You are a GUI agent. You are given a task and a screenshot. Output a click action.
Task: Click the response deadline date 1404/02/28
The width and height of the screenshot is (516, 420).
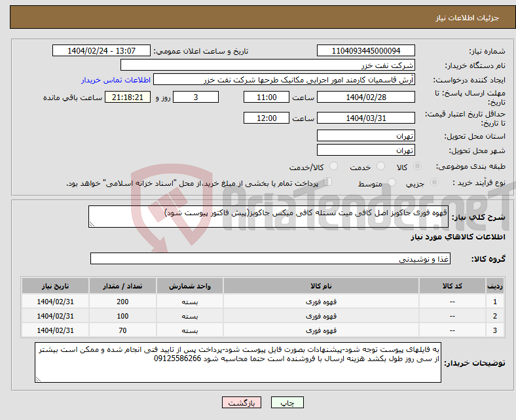tap(366, 97)
